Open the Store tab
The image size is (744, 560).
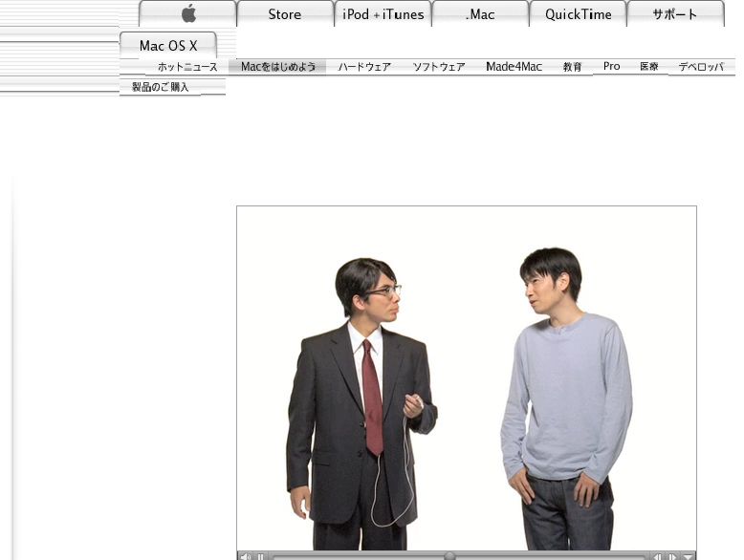[285, 13]
